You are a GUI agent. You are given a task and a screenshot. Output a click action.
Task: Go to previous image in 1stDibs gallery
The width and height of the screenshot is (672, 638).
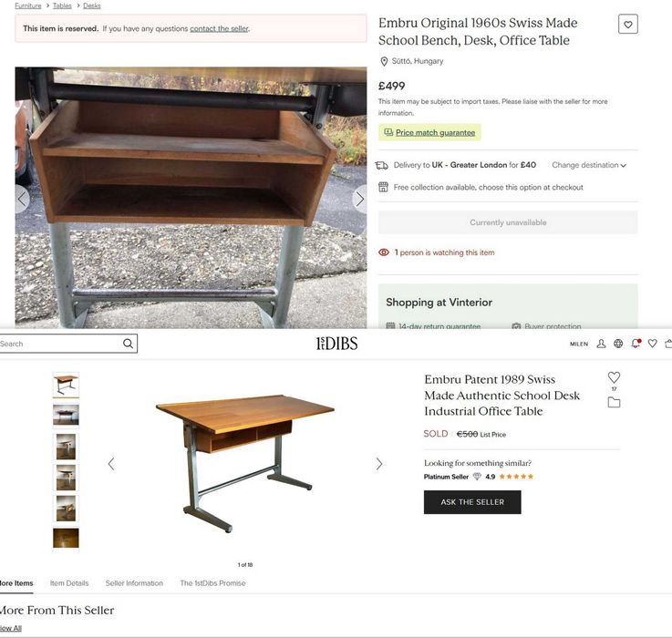coord(111,464)
